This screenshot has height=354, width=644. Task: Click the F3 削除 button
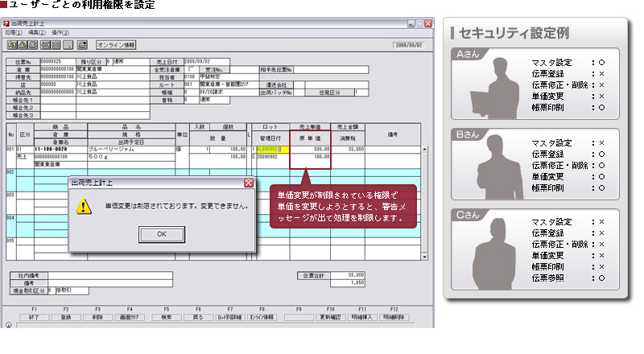coord(97,318)
